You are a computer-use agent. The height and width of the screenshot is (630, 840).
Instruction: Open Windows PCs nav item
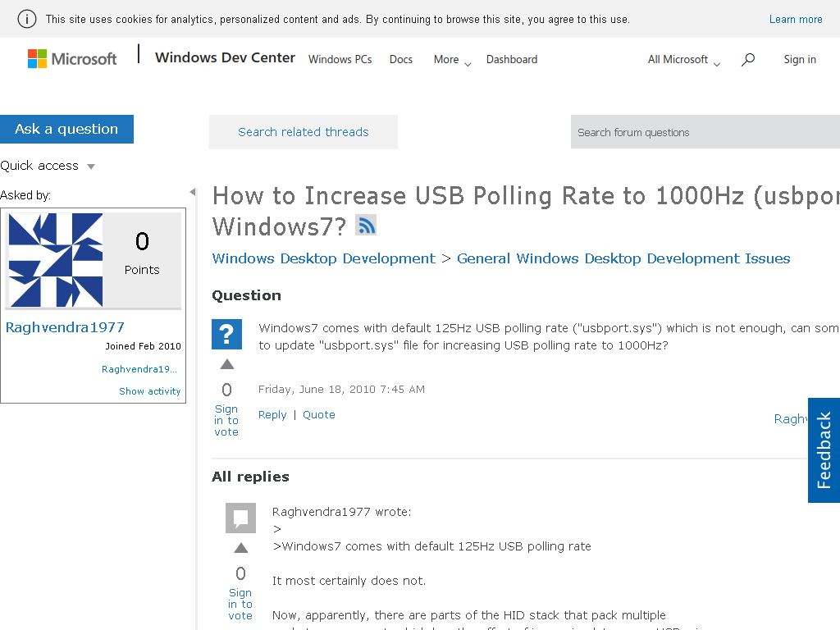click(x=340, y=59)
